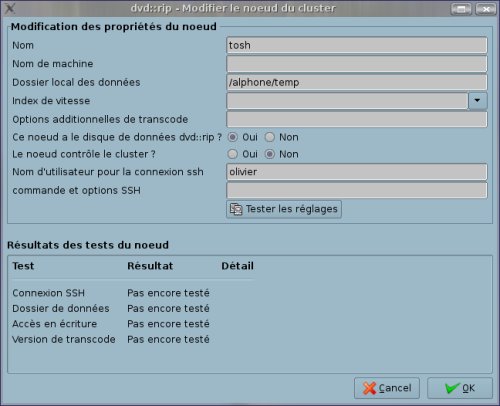Select Non for dvd::rip data disk

[269, 137]
